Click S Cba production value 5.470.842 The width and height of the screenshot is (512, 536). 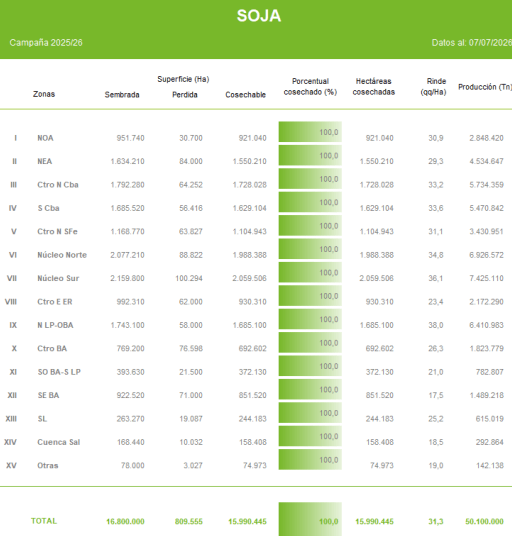point(486,208)
